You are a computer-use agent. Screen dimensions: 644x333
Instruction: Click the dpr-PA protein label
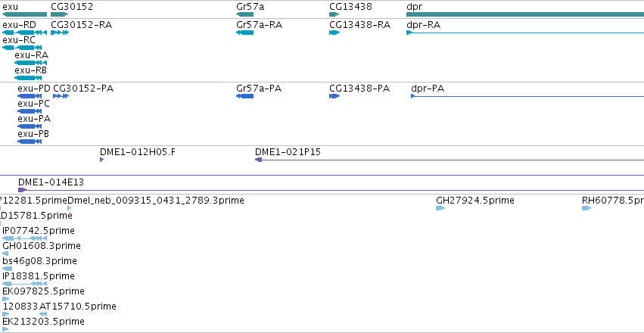pyautogui.click(x=428, y=89)
